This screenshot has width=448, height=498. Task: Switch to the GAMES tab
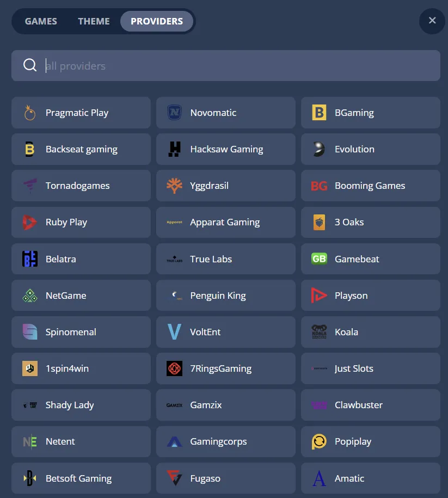(x=41, y=21)
